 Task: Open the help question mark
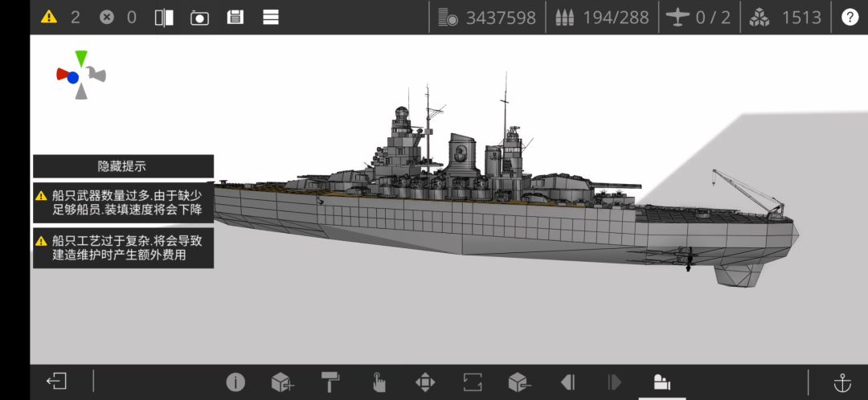850,17
